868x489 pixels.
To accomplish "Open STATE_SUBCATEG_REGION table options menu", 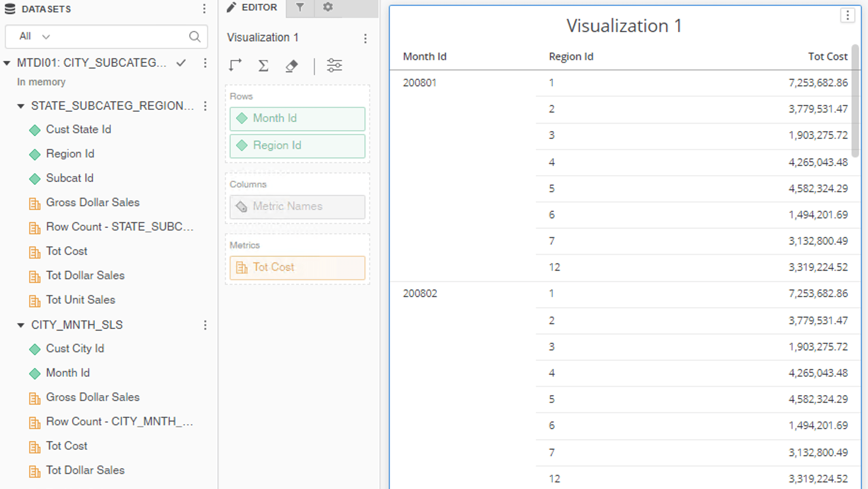I will (x=205, y=106).
